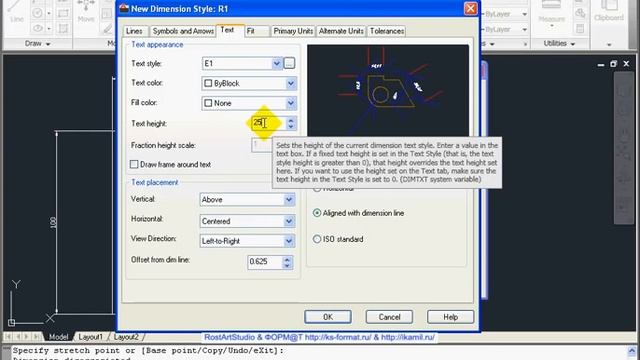Switch to Layout2 tab in AutoCAD
640x360 pixels.
click(126, 337)
